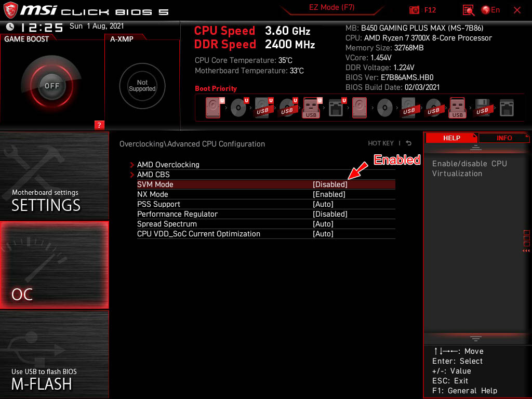Image resolution: width=532 pixels, height=399 pixels.
Task: Toggle the GAME BOOST OFF knob
Action: coord(51,86)
